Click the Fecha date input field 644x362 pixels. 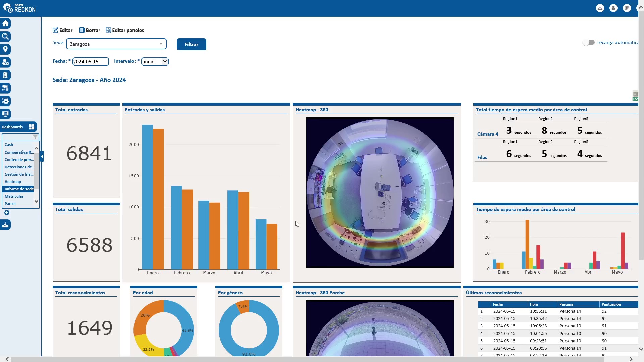coord(91,62)
